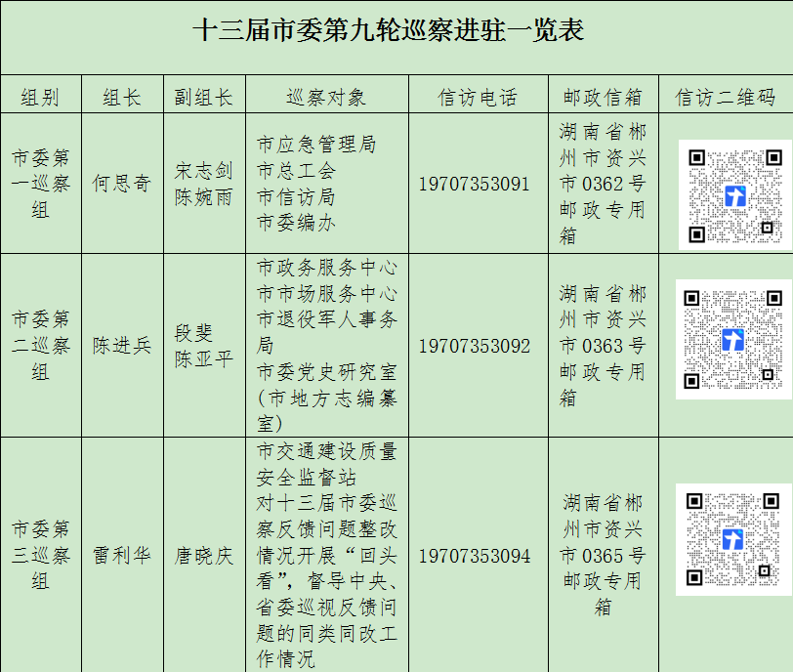Click phone number 19707353094
This screenshot has width=793, height=672.
(475, 553)
